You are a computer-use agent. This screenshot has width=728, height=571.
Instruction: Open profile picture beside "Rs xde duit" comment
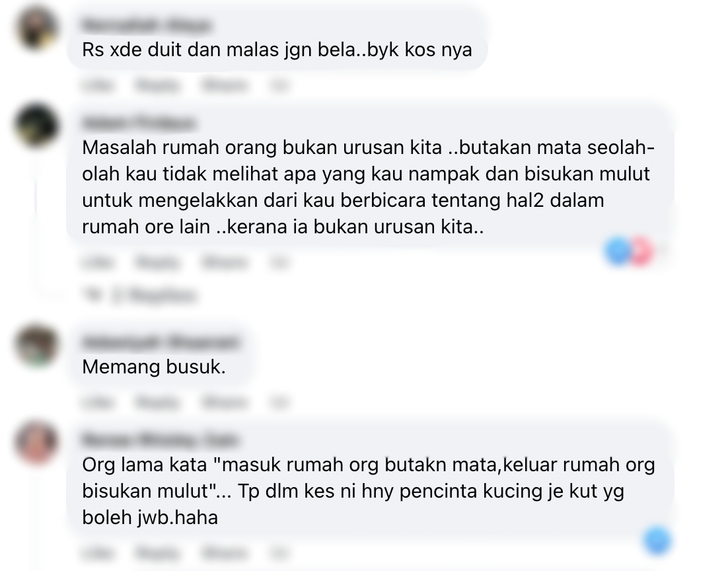(37, 28)
